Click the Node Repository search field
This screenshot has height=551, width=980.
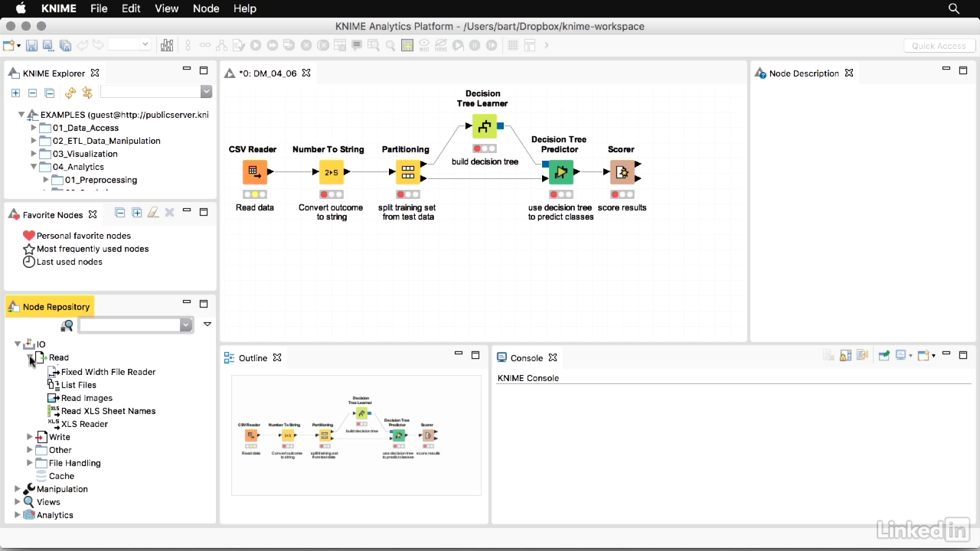[130, 325]
